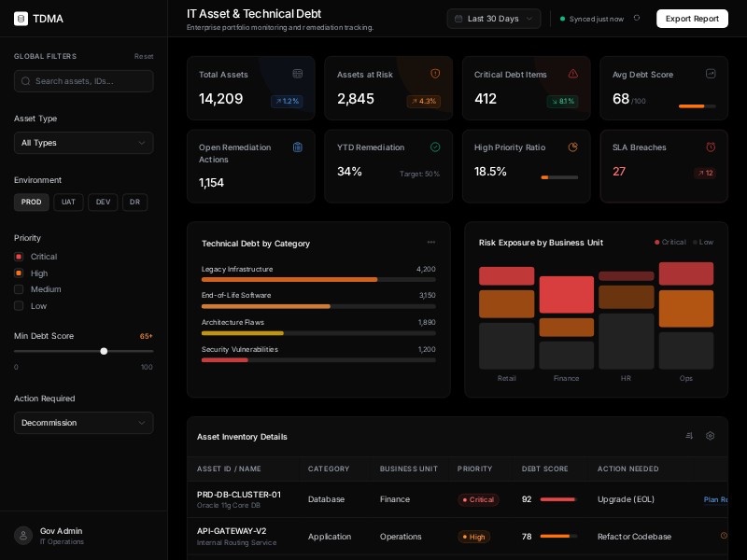747x560 pixels.
Task: Click the Avg Debt Score chart icon
Action: [711, 74]
